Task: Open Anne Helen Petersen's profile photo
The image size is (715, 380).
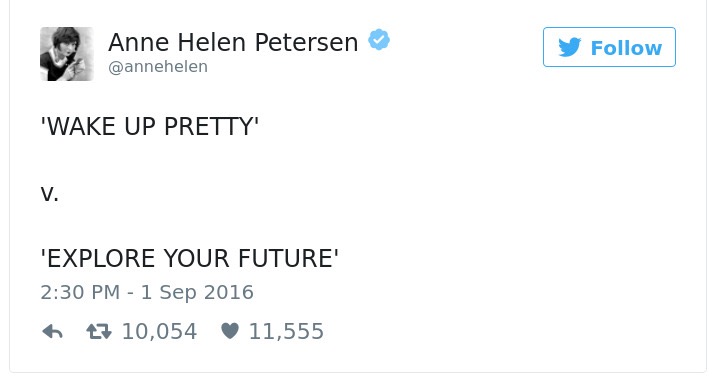Action: point(67,54)
